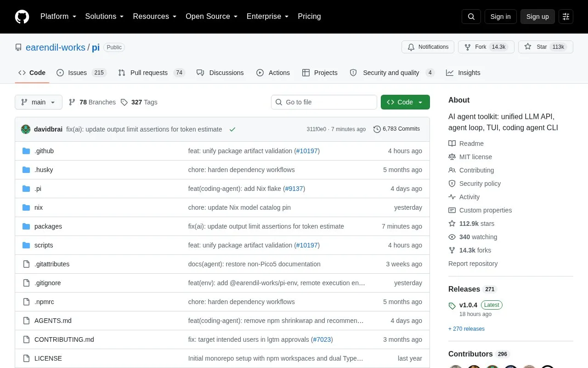Open the main branch selector dropdown
The width and height of the screenshot is (588, 368).
coord(39,102)
